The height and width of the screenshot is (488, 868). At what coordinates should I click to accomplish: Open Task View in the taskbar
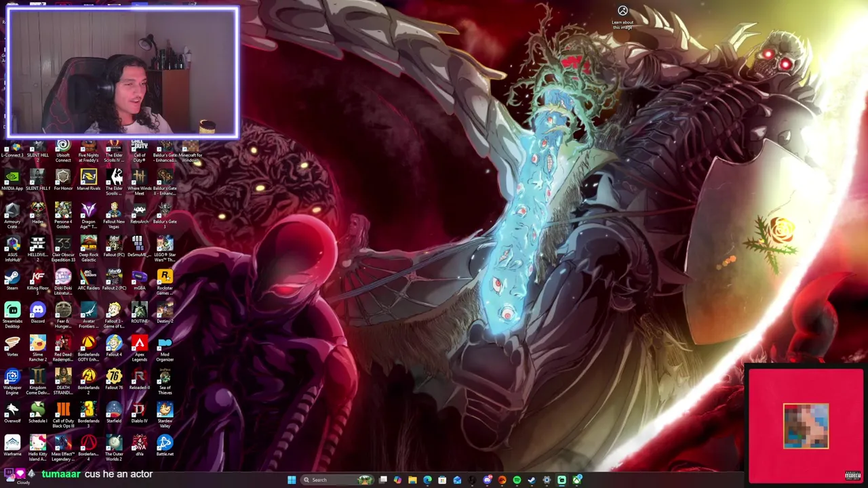click(383, 480)
